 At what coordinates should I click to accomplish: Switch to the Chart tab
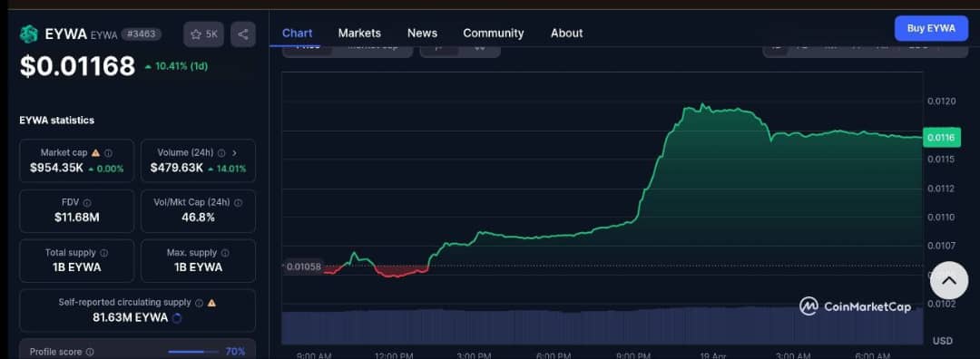click(297, 34)
